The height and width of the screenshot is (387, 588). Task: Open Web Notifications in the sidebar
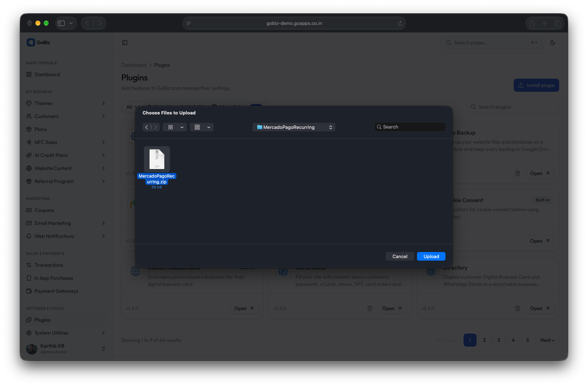click(x=66, y=236)
